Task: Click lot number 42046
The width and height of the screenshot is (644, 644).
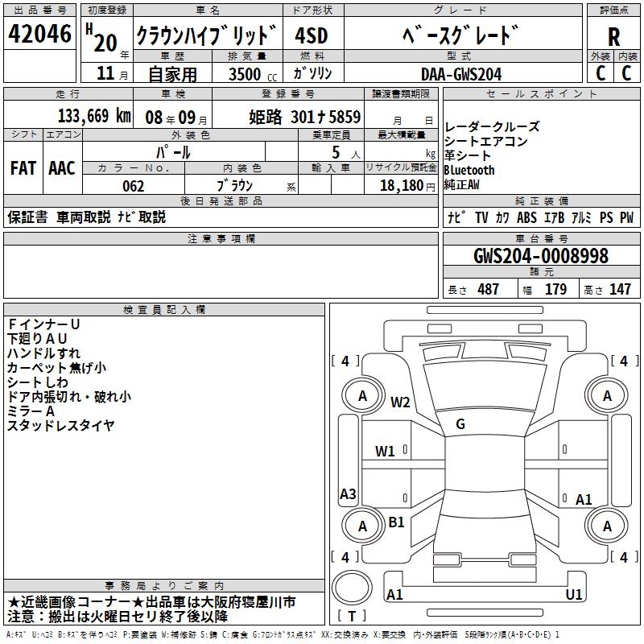Action: point(39,34)
